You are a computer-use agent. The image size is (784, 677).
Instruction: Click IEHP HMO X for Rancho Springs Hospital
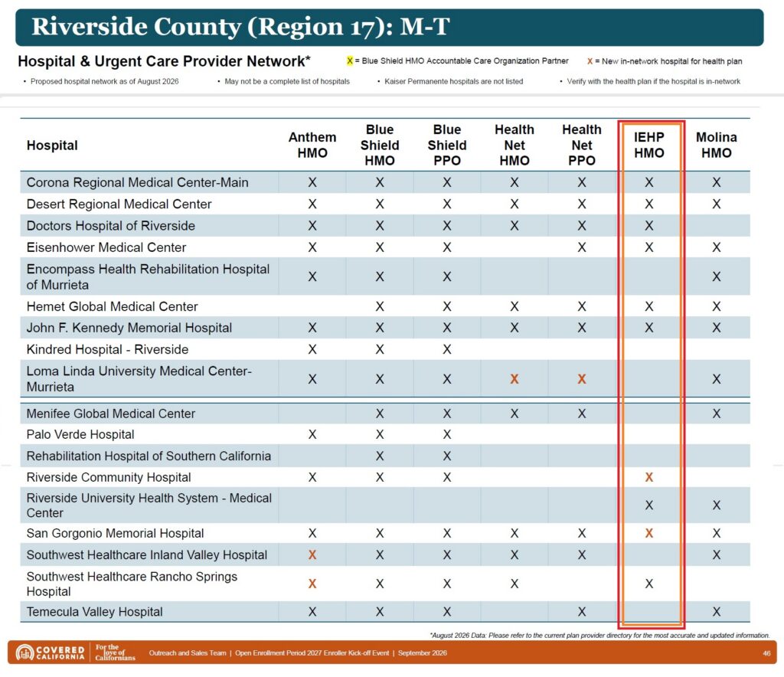(x=649, y=584)
